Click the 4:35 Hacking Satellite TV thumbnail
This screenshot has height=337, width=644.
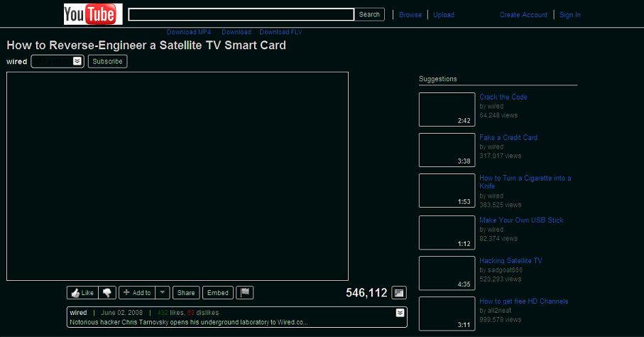click(447, 273)
